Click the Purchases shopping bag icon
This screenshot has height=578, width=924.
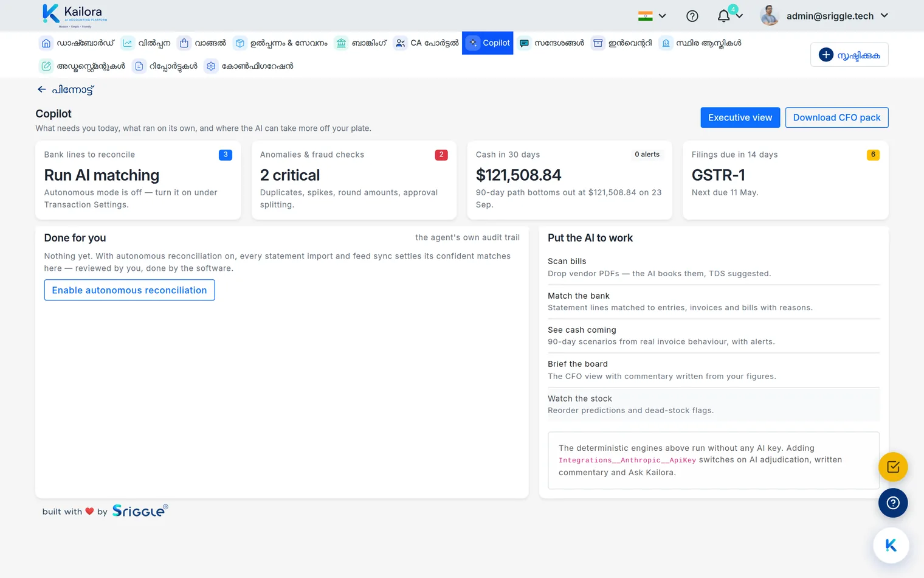point(184,43)
